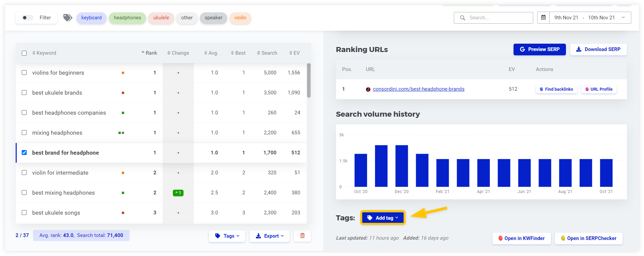
Task: Click the search magnifier icon
Action: [x=462, y=18]
